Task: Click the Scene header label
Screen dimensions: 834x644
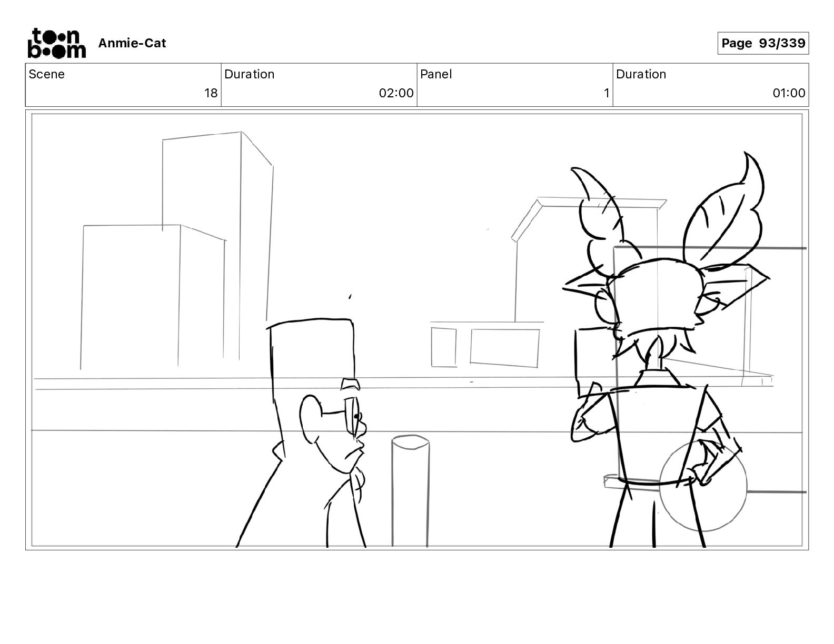Action: tap(47, 74)
